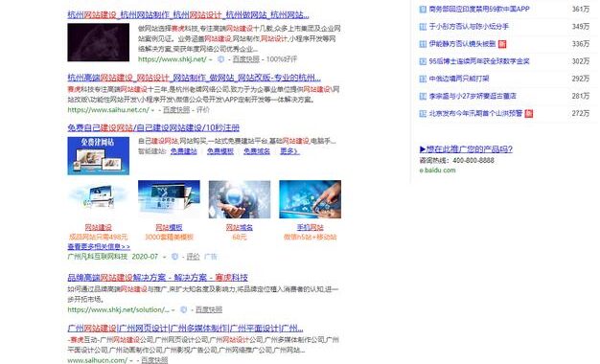Open hot topic 95后博士连续两年获全球数学金奖
This screenshot has height=364, width=600.
(x=479, y=61)
